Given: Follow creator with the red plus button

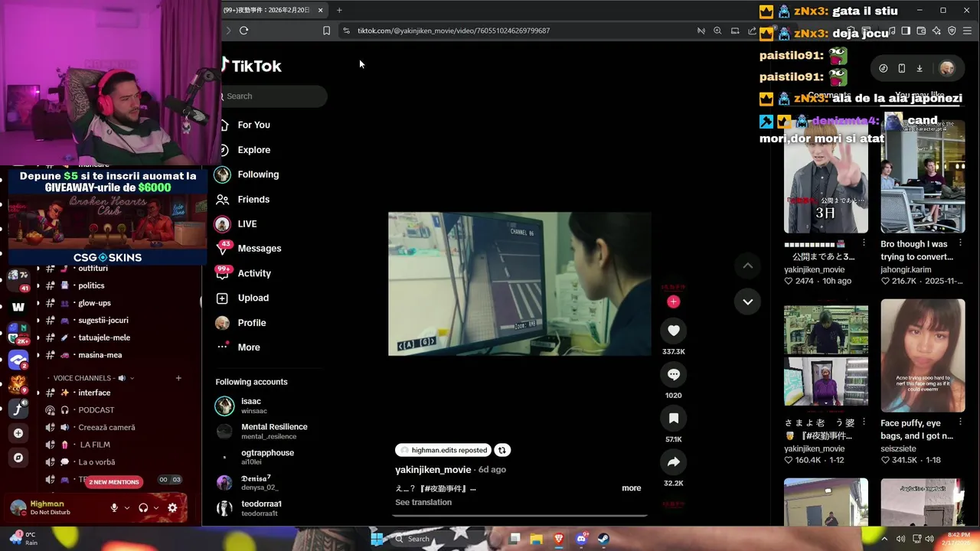Looking at the screenshot, I should click(674, 302).
